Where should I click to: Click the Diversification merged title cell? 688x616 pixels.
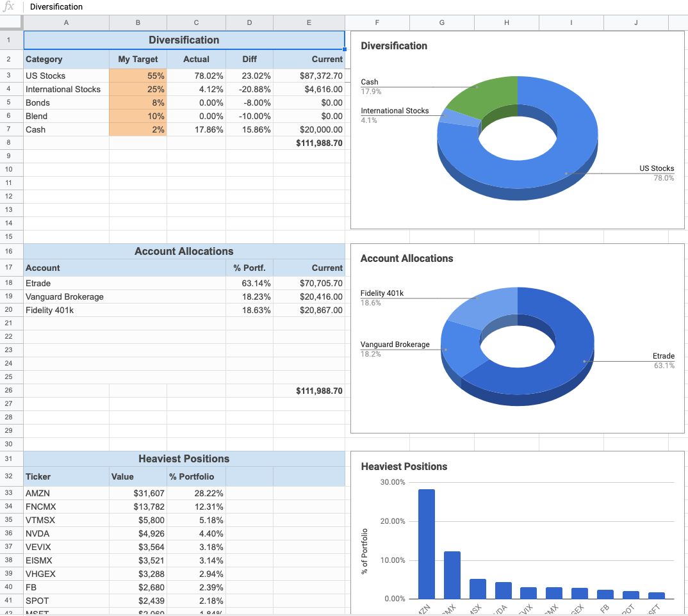[184, 40]
